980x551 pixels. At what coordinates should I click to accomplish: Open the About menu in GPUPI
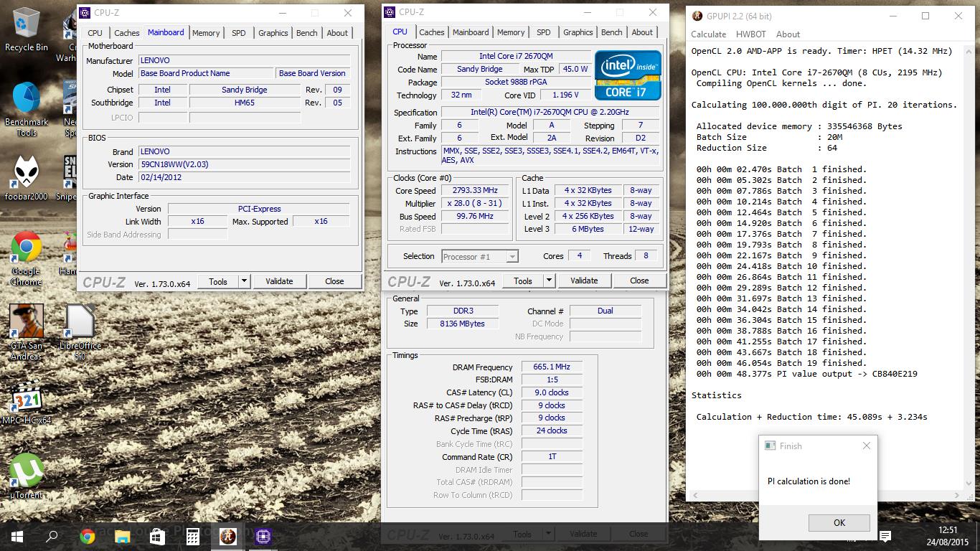pyautogui.click(x=788, y=34)
